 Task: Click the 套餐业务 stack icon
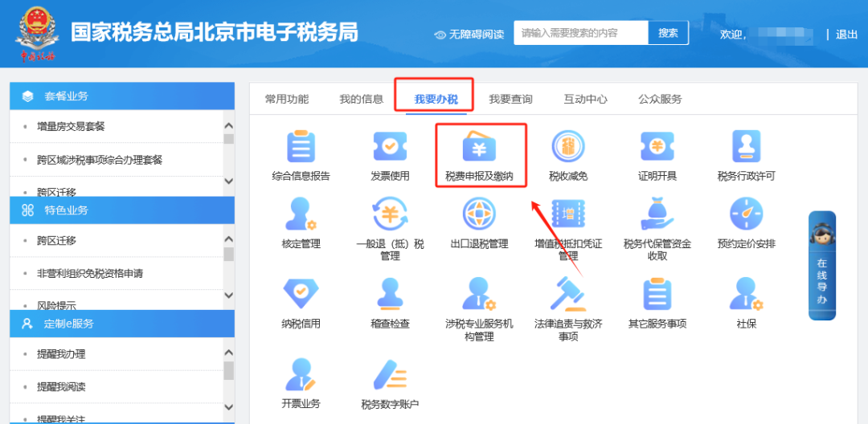[27, 96]
